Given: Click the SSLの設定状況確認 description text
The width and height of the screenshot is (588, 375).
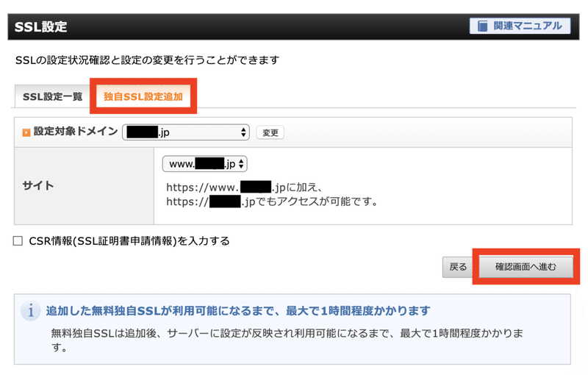Looking at the screenshot, I should coord(148,60).
